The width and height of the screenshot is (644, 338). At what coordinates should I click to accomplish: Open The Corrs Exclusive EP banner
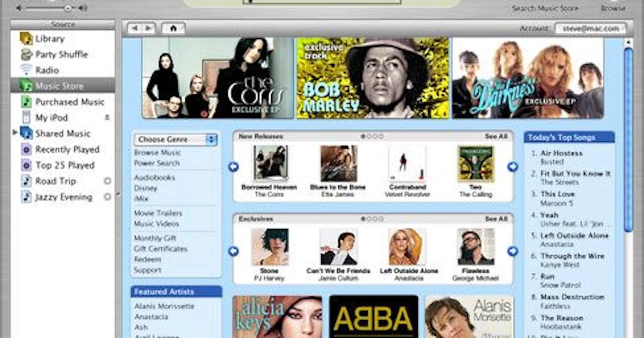(x=218, y=78)
